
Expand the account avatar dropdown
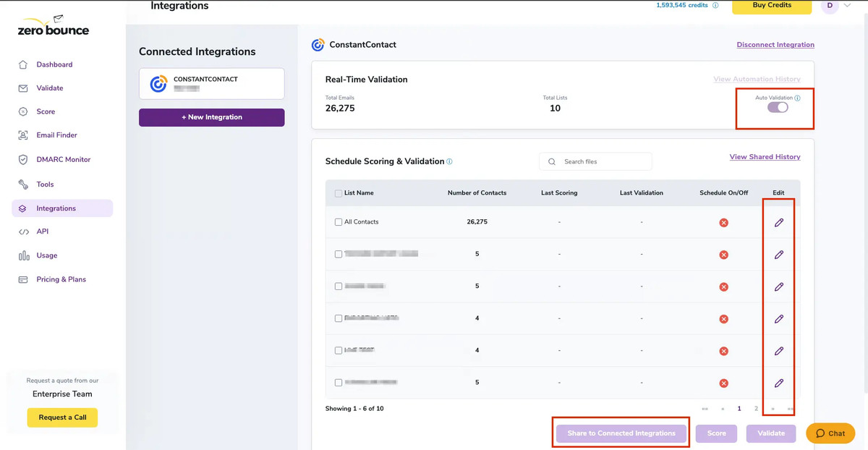pyautogui.click(x=838, y=6)
